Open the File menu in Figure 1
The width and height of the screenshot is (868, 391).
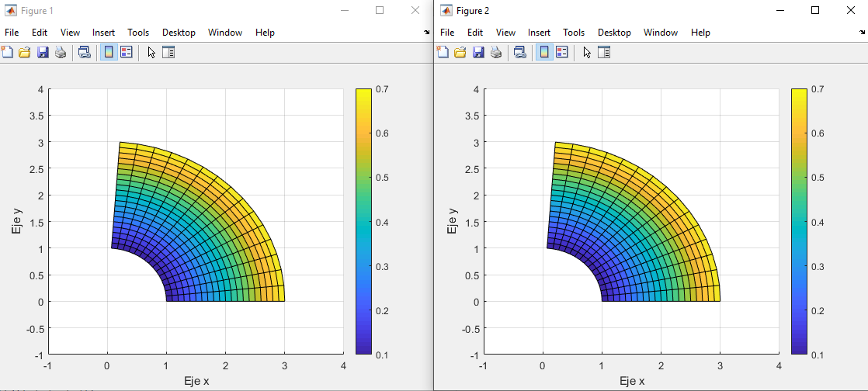point(12,33)
